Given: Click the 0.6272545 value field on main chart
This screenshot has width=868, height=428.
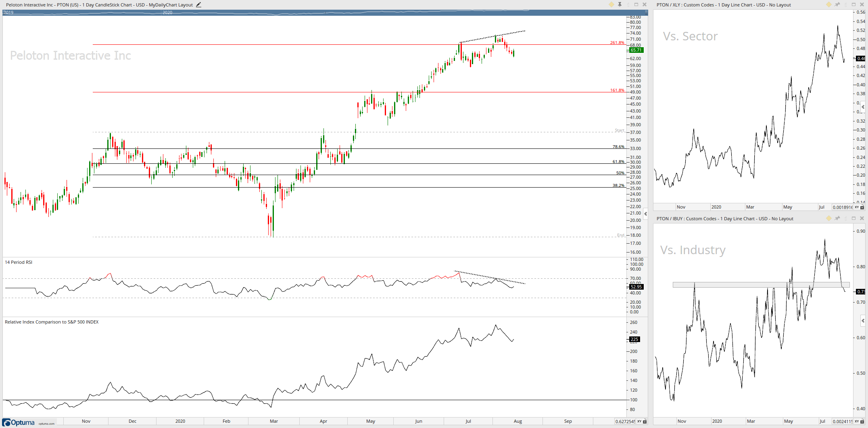Looking at the screenshot, I should tap(625, 422).
